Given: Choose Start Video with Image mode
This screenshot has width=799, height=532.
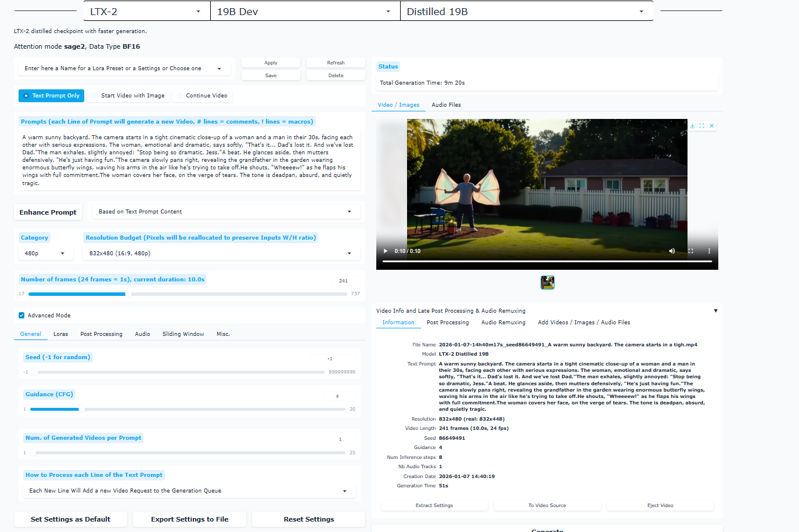Looking at the screenshot, I should click(128, 96).
